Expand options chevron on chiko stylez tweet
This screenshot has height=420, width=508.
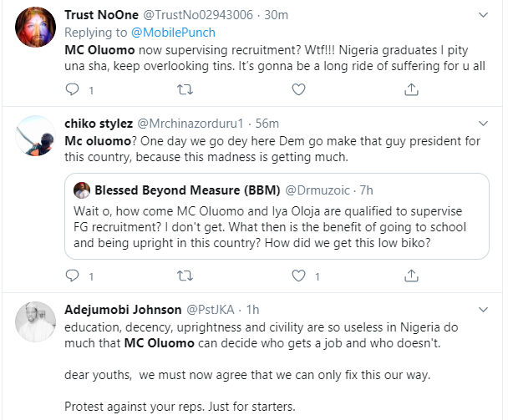[483, 122]
